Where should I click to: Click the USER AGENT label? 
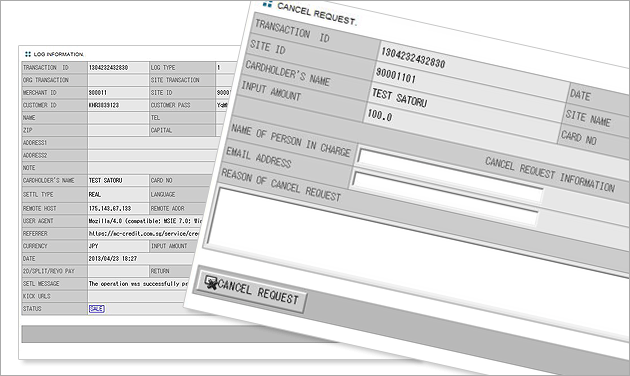[x=38, y=221]
